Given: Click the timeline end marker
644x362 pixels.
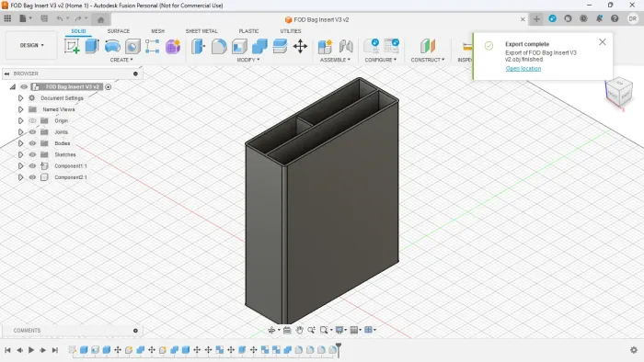Looking at the screenshot, I should tap(339, 349).
